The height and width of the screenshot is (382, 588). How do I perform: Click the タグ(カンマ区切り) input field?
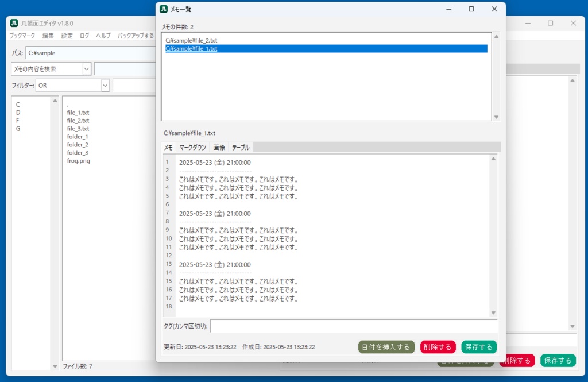pyautogui.click(x=354, y=326)
